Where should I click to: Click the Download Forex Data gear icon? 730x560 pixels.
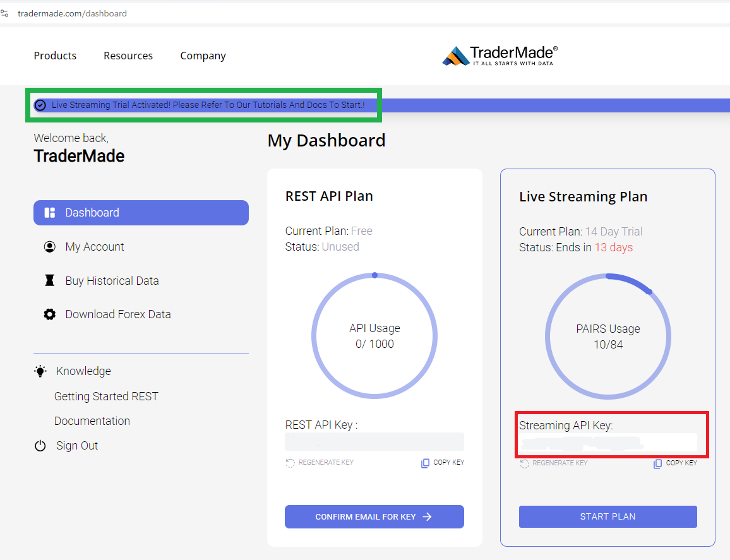[x=49, y=314]
